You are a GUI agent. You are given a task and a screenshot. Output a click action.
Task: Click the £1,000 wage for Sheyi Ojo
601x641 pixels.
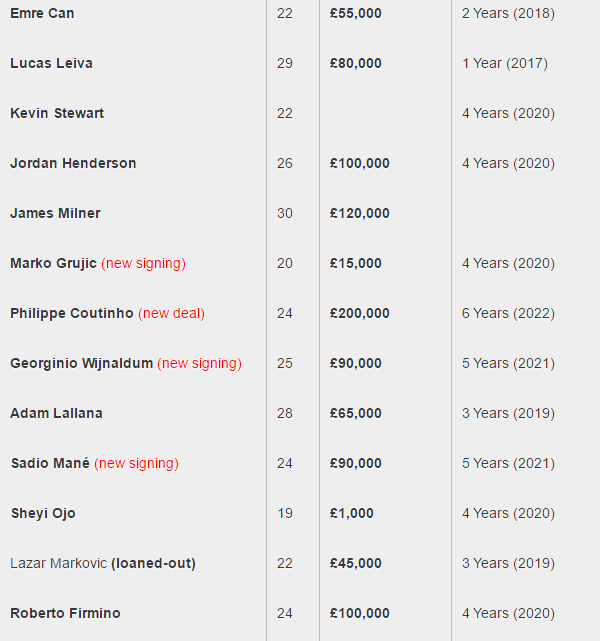352,513
